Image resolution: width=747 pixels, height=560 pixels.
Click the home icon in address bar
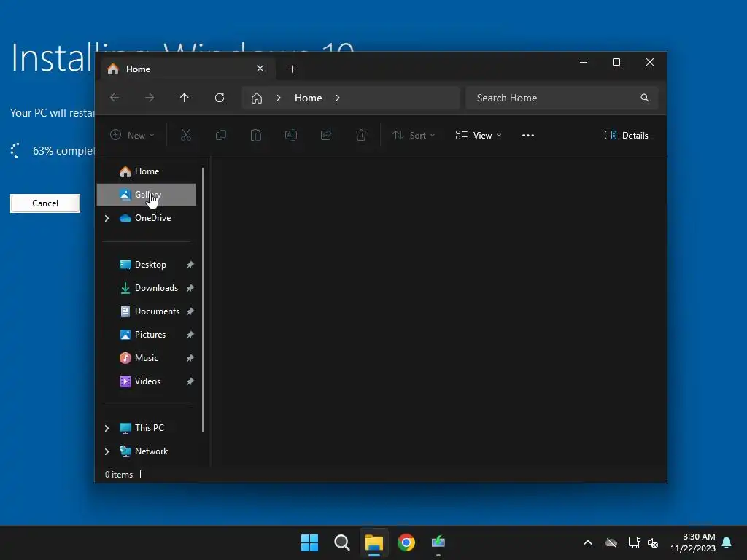(x=257, y=98)
